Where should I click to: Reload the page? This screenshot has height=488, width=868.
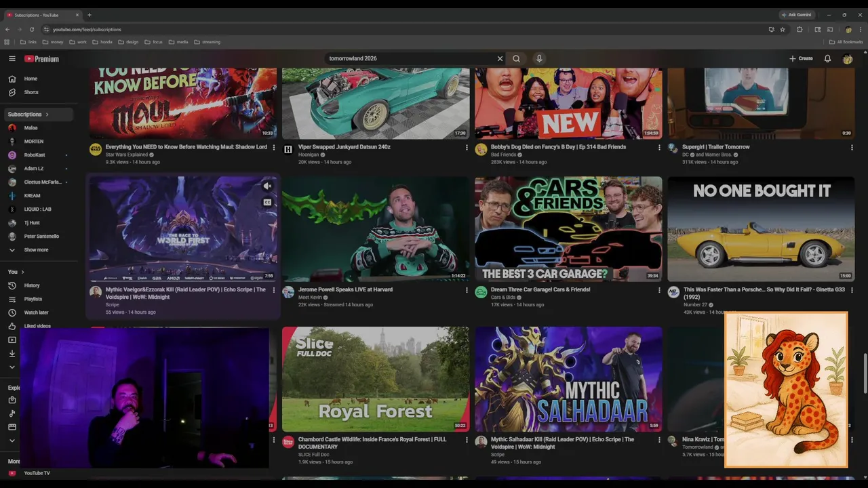[31, 30]
